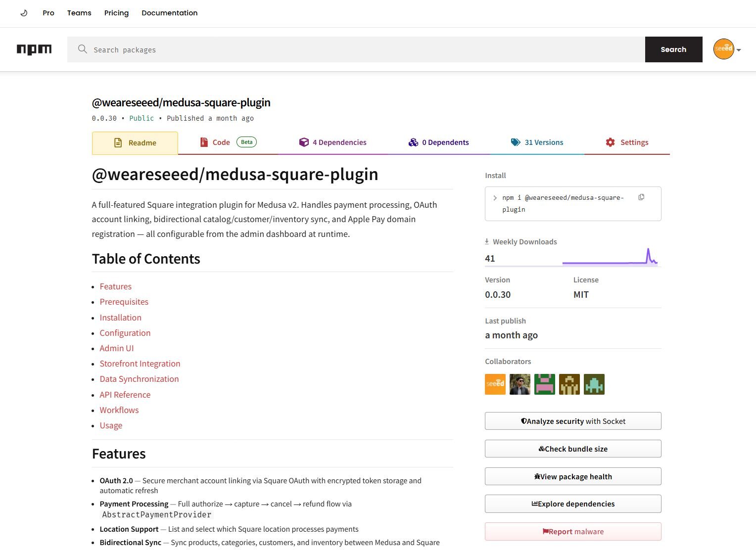This screenshot has height=550, width=756.
Task: Open the Documentation link
Action: click(x=170, y=13)
